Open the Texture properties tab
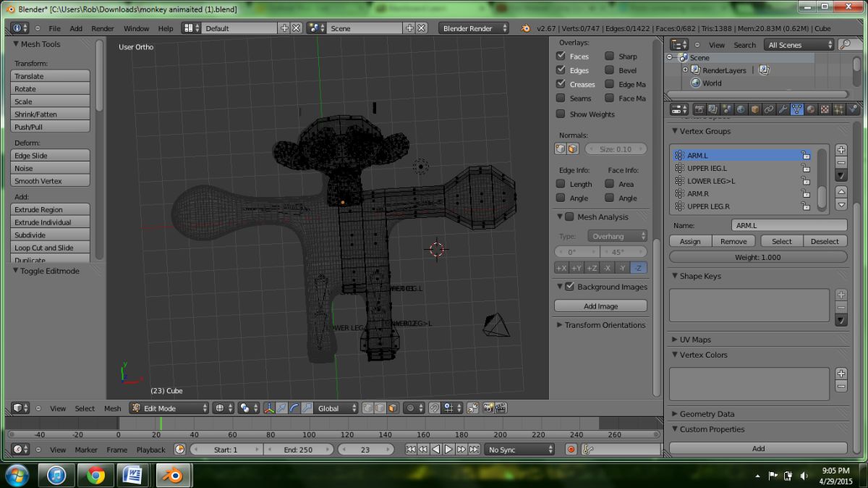Screen dimensions: 868x488 (x=824, y=109)
